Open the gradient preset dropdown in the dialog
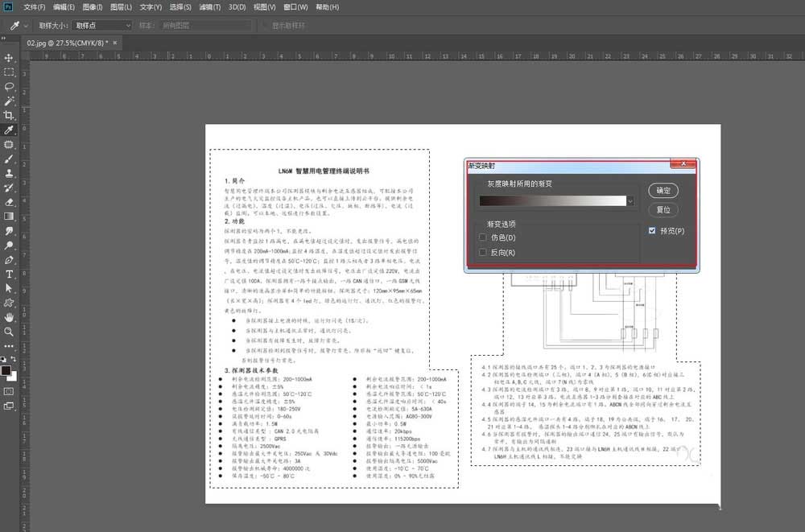 coord(631,200)
